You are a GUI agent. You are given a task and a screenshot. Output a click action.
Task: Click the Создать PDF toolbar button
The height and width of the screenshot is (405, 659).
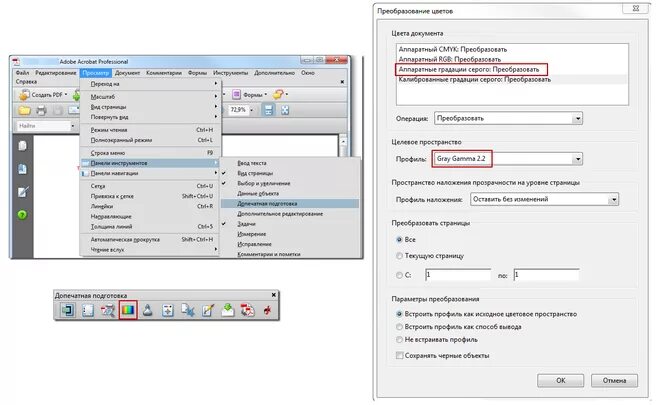tap(43, 95)
